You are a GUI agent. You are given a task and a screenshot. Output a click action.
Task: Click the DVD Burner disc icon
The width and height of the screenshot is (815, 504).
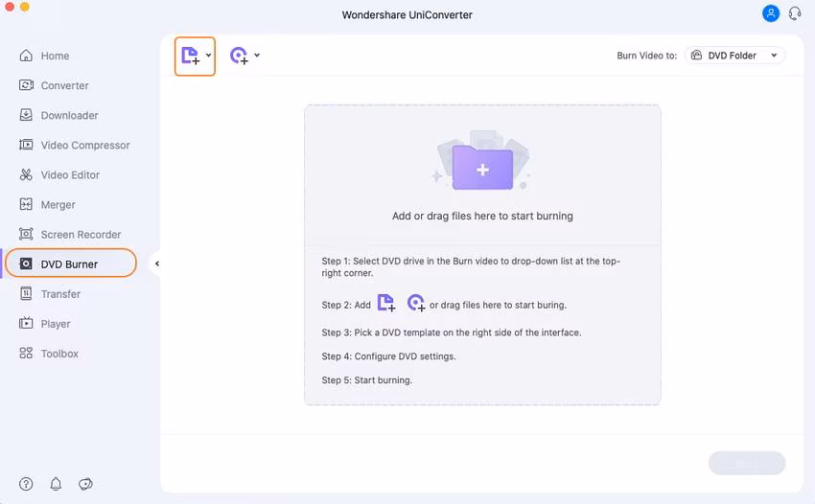click(26, 263)
